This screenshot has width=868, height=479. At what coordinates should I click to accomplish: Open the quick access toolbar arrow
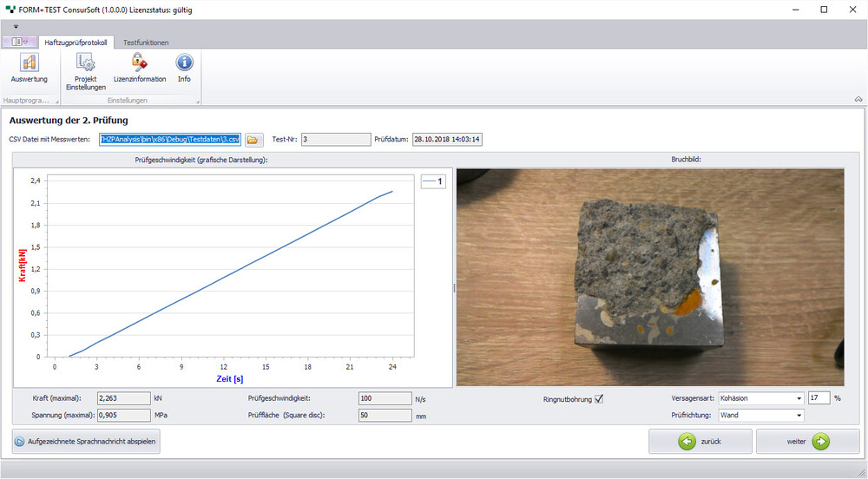tap(16, 26)
